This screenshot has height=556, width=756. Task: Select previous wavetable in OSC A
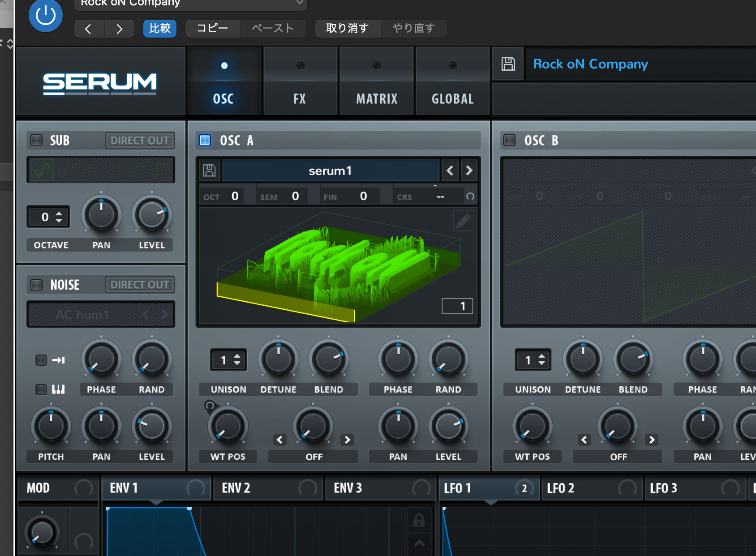click(x=450, y=171)
